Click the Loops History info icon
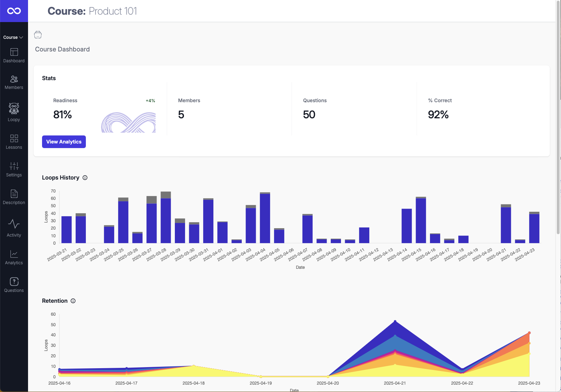The width and height of the screenshot is (561, 392). (x=85, y=177)
